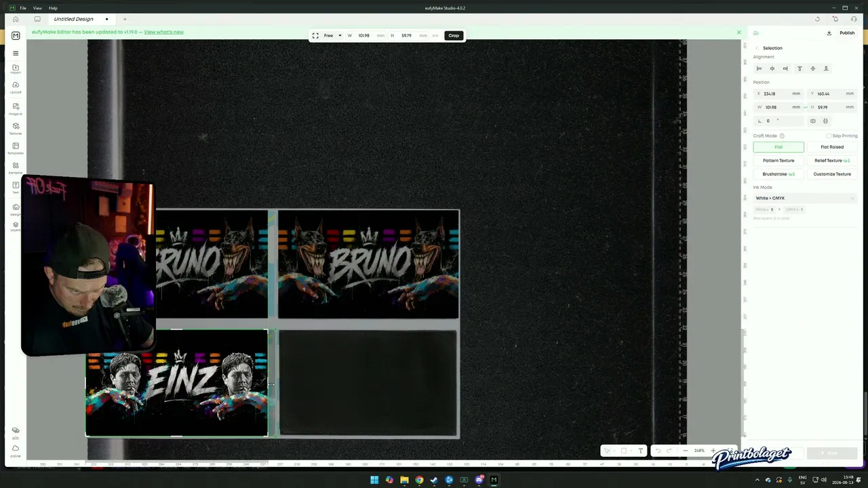
Task: Align selection to vertical middle
Action: 812,68
